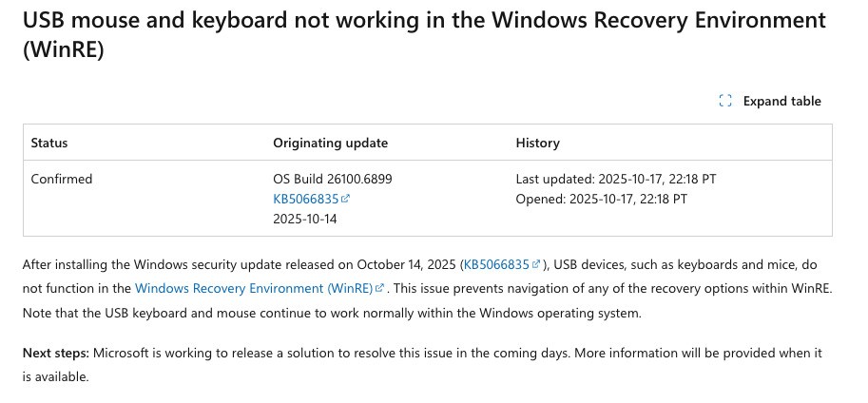This screenshot has height=403, width=868.
Task: Click the Status column header
Action: [49, 143]
